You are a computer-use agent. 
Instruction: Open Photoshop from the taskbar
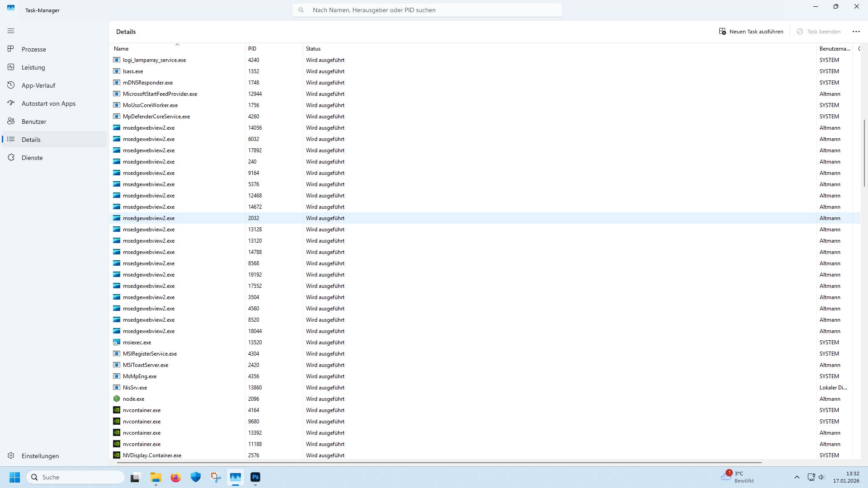coord(255,477)
